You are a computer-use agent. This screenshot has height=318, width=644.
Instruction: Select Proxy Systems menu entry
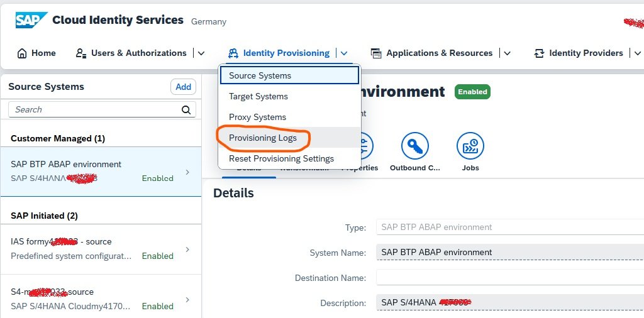pyautogui.click(x=257, y=117)
